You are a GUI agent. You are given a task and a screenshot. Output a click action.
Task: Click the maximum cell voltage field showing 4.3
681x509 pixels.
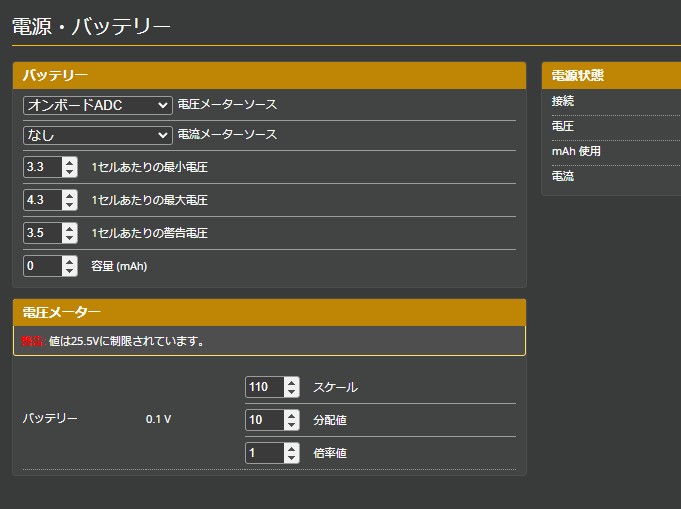pos(43,200)
